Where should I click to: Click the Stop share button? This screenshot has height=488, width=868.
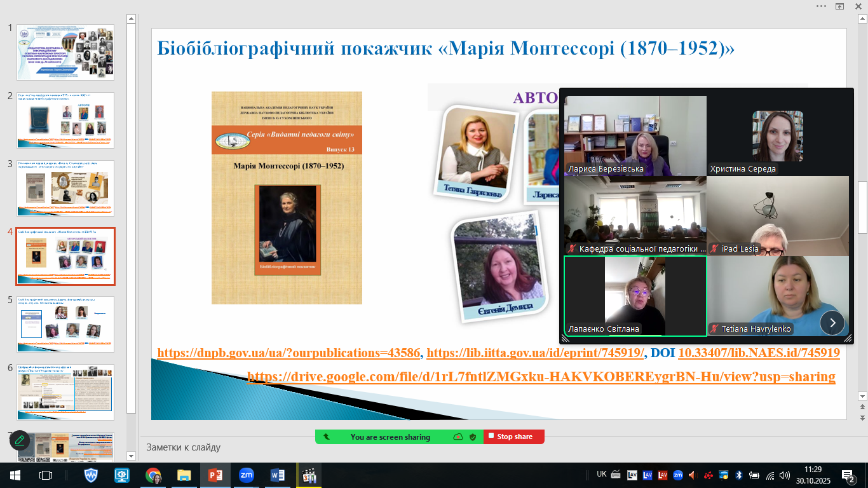coord(513,437)
